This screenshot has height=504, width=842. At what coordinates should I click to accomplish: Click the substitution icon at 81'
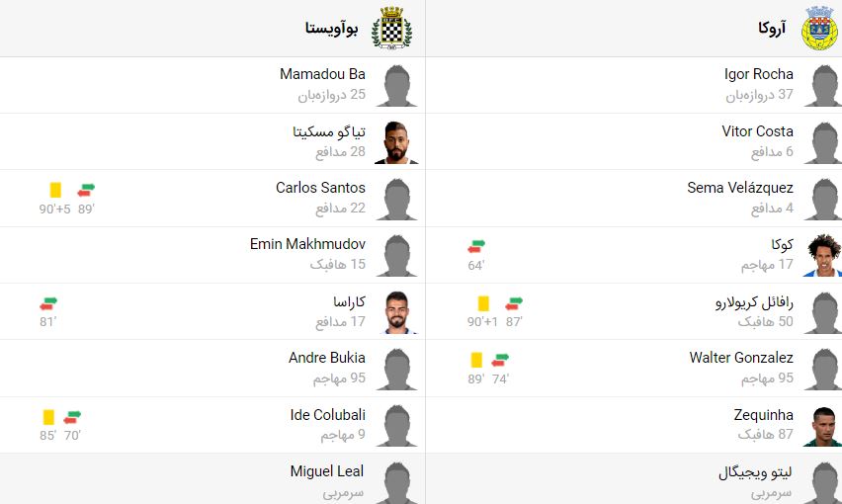[49, 302]
